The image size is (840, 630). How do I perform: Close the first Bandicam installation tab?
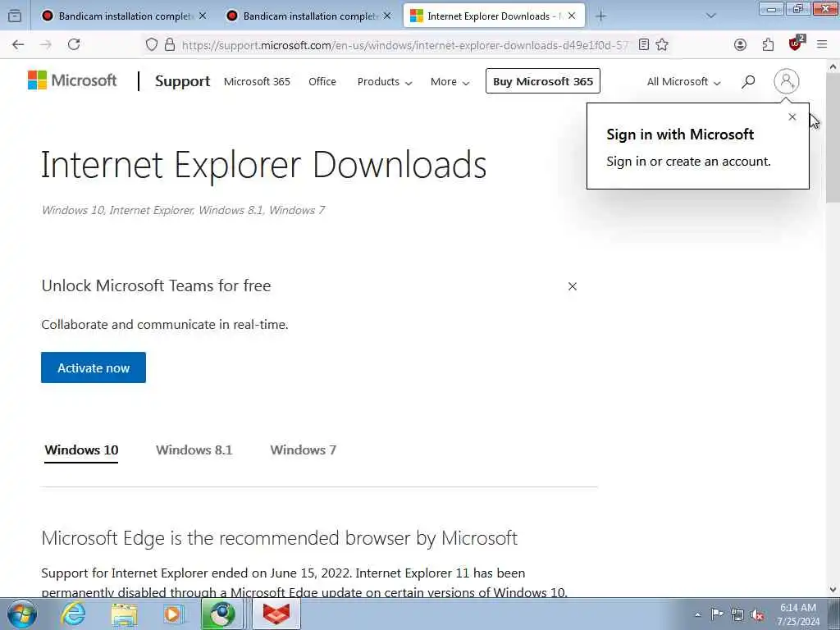click(x=203, y=16)
